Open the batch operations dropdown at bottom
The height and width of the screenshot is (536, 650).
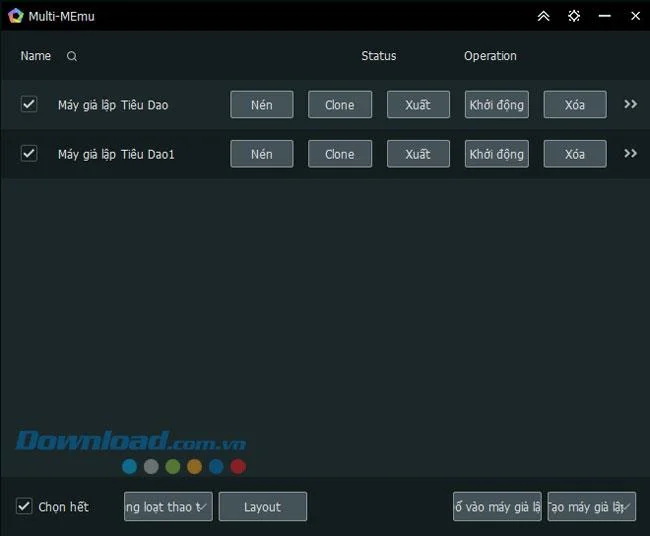[168, 507]
